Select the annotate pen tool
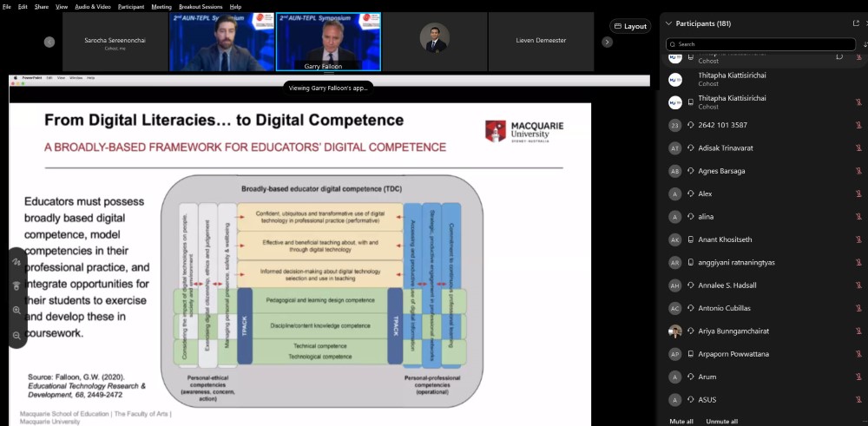The width and height of the screenshot is (868, 426). pos(16,261)
